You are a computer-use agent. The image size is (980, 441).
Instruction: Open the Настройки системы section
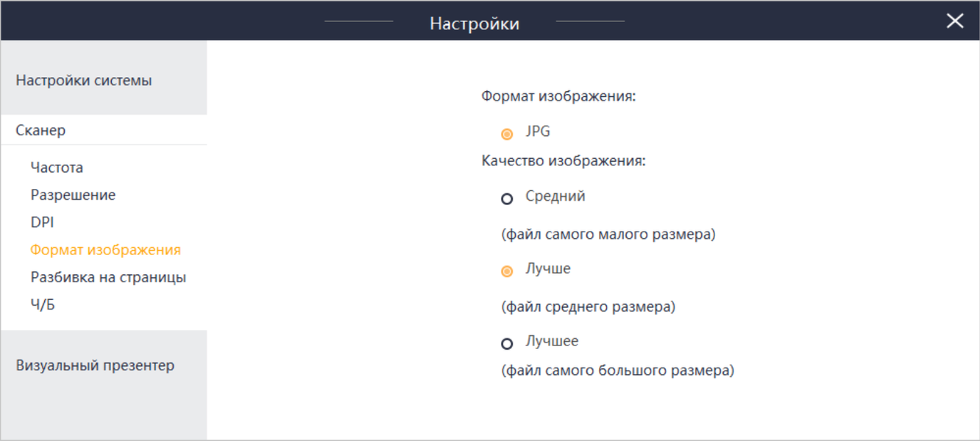coord(84,81)
